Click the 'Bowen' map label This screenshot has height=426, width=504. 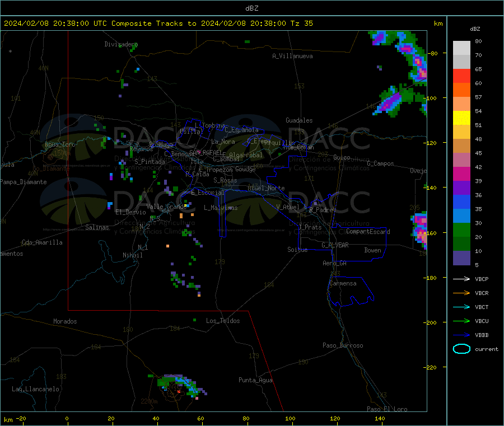pos(372,250)
